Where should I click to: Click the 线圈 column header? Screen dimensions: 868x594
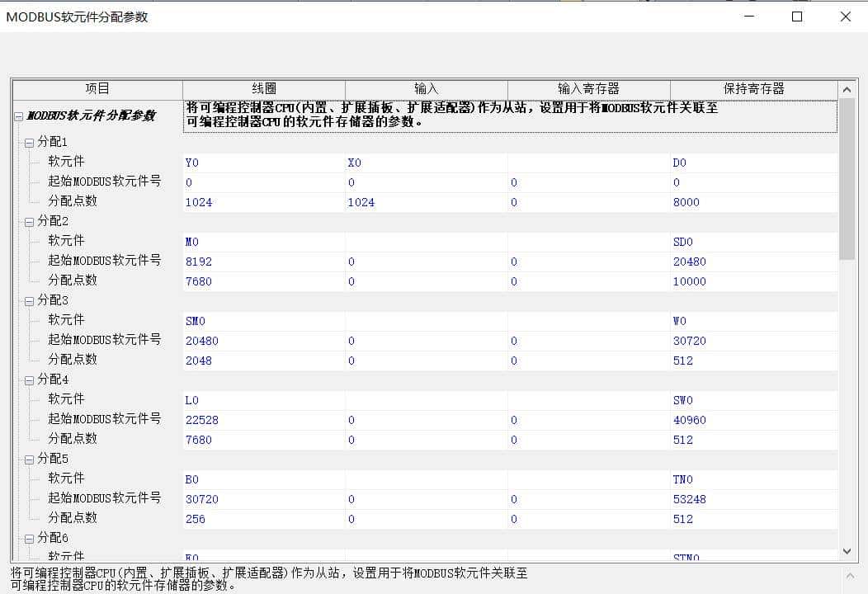pyautogui.click(x=262, y=89)
